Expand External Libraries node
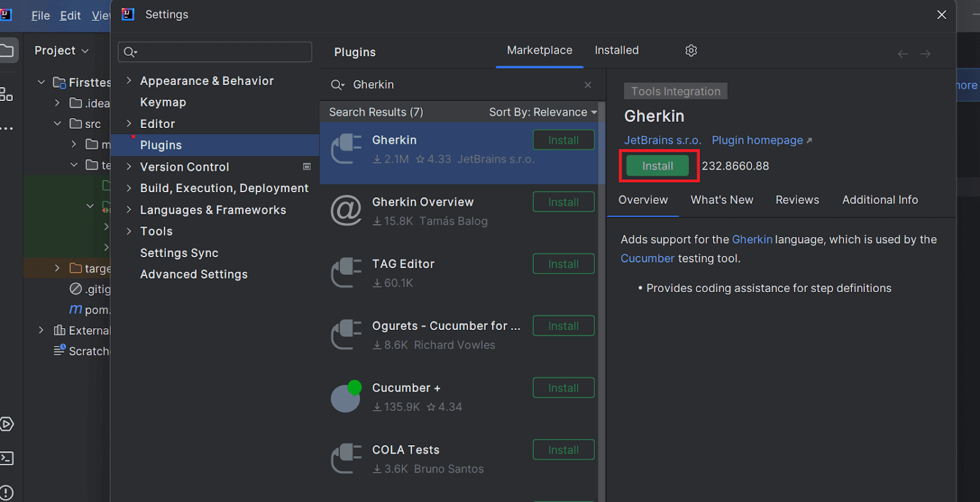This screenshot has height=502, width=980. pos(41,330)
